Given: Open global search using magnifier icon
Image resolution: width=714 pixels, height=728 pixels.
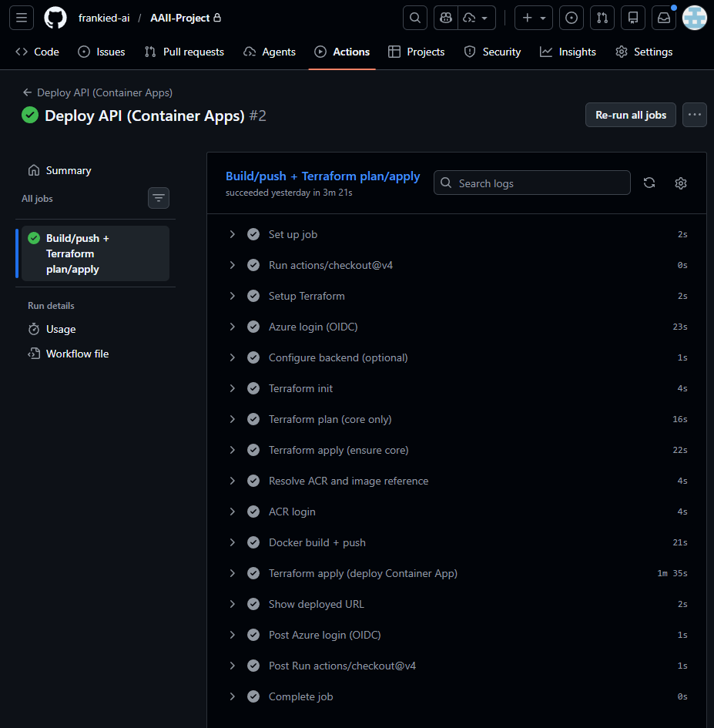Looking at the screenshot, I should 414,17.
